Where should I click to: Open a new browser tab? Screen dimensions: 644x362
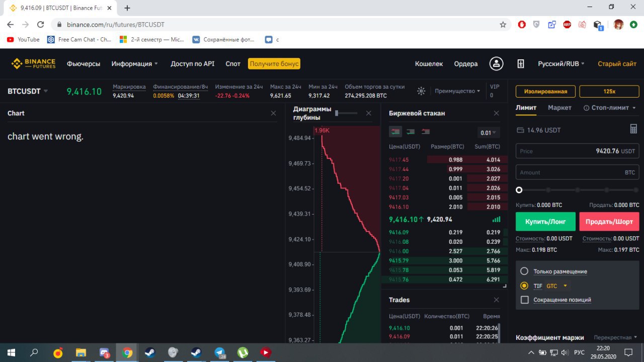tap(127, 8)
